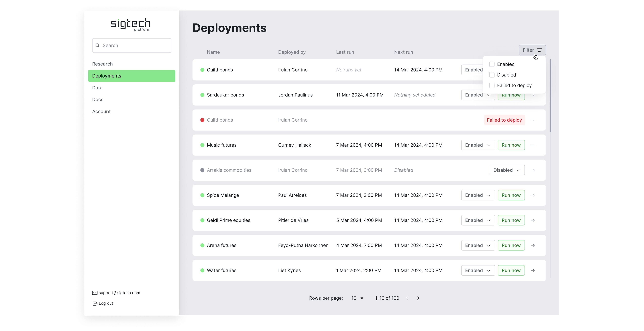The height and width of the screenshot is (331, 644).
Task: Click arrow icon on failed Guild bonds row
Action: 533,120
